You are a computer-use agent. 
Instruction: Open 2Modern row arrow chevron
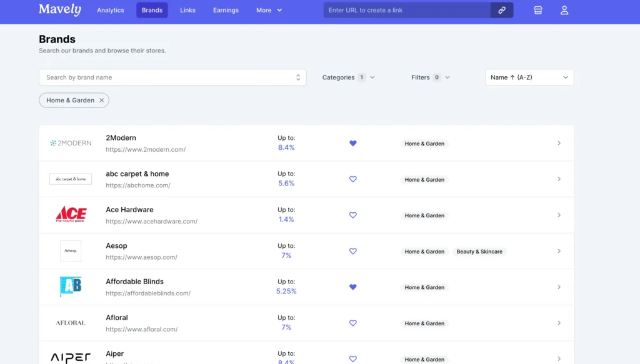click(559, 143)
